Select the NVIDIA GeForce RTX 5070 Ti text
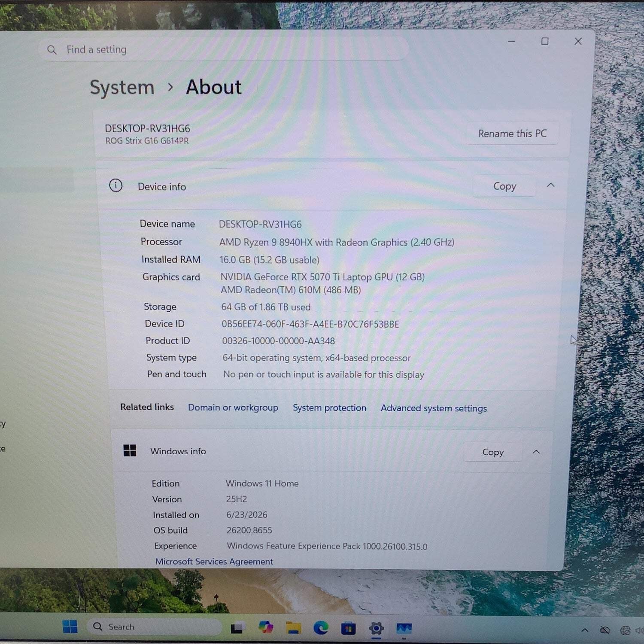 322,277
